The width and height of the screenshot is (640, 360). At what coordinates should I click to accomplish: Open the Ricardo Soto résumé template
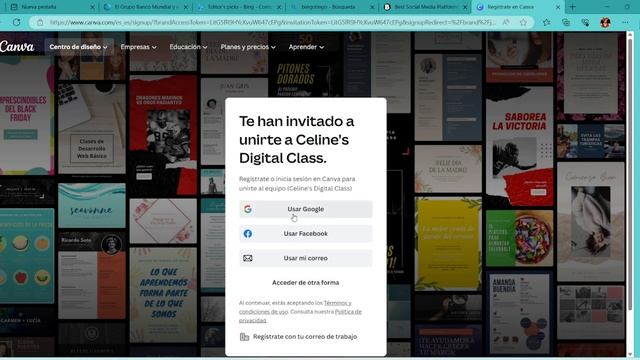point(92,276)
